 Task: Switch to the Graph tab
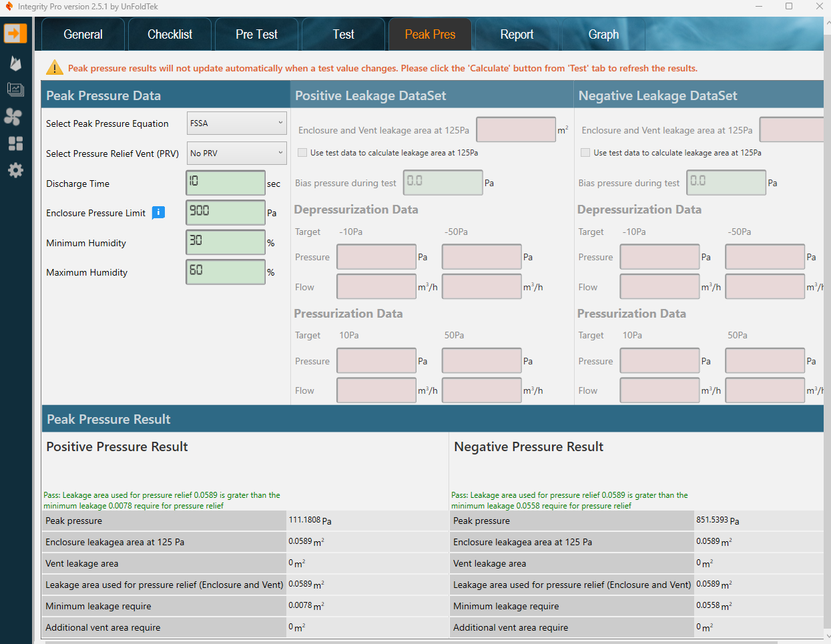pyautogui.click(x=603, y=34)
